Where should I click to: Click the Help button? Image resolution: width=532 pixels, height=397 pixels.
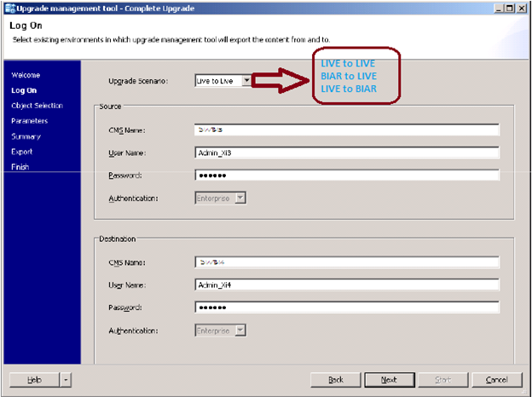(33, 379)
